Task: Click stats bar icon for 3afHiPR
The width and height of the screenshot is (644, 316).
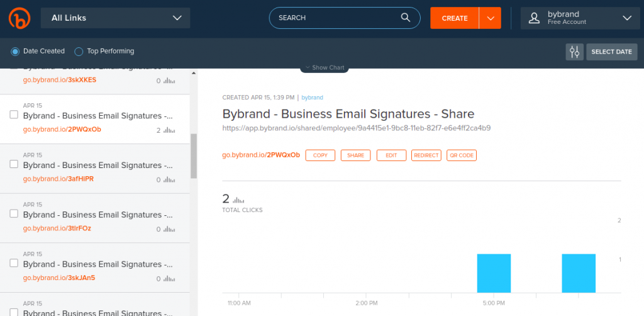Action: pyautogui.click(x=169, y=179)
